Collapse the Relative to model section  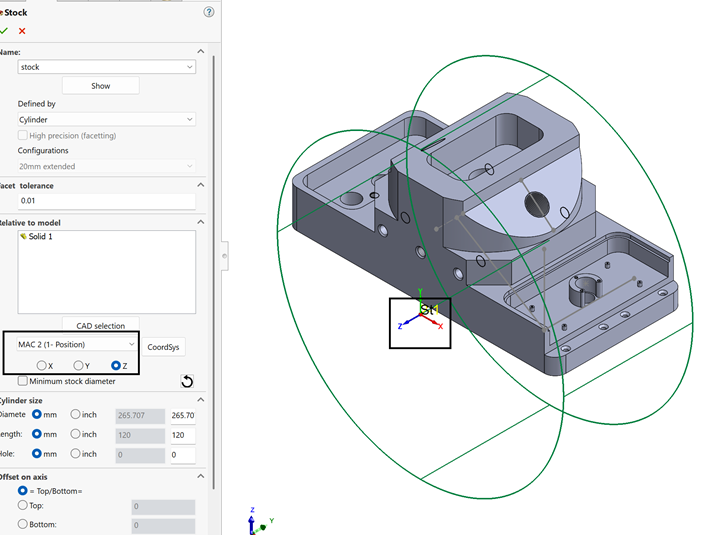click(201, 222)
